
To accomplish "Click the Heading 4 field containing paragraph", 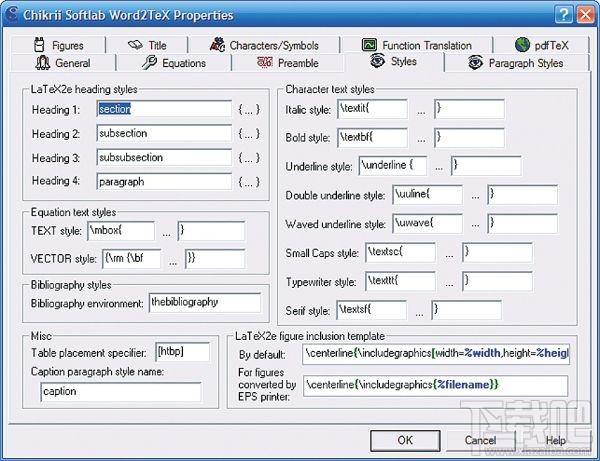I will click(164, 181).
